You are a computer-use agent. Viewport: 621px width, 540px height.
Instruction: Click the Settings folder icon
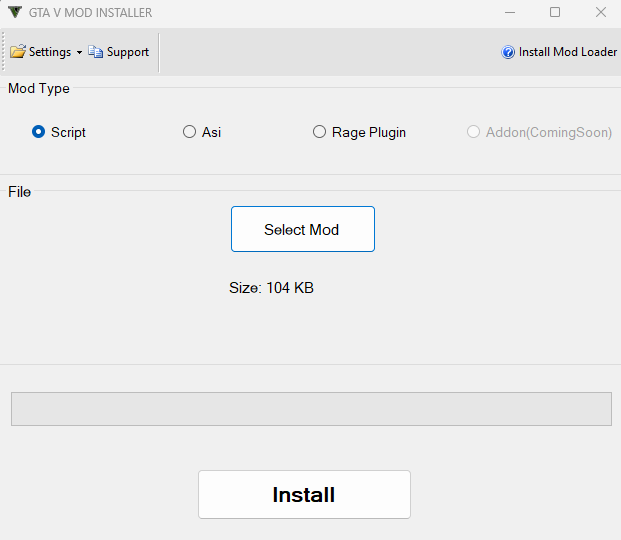click(18, 52)
